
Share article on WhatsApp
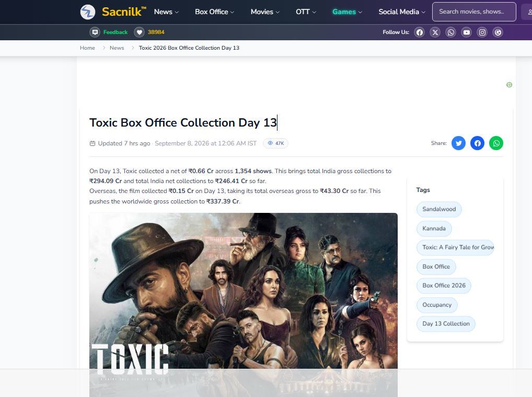pos(496,143)
